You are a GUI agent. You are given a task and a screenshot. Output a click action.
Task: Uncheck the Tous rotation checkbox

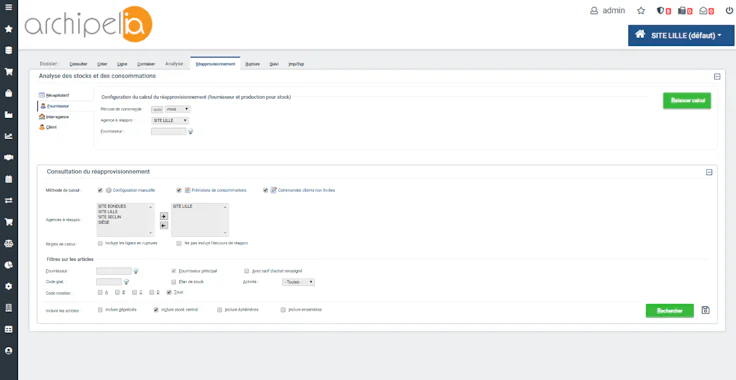click(169, 292)
